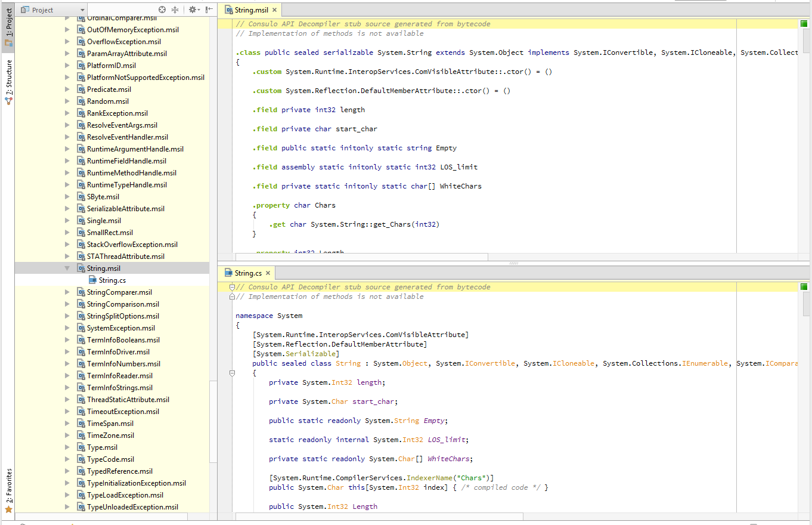Click the String.msil editor horizontal scrollbar

[361, 257]
